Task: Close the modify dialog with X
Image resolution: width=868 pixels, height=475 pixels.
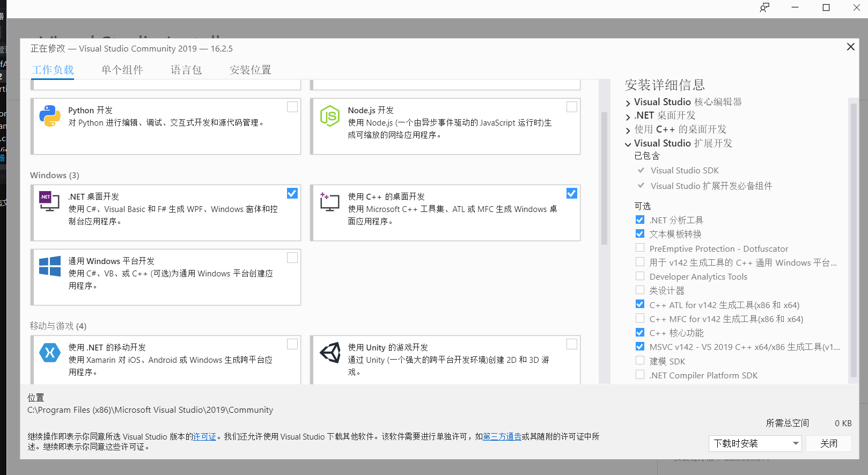Action: point(850,47)
